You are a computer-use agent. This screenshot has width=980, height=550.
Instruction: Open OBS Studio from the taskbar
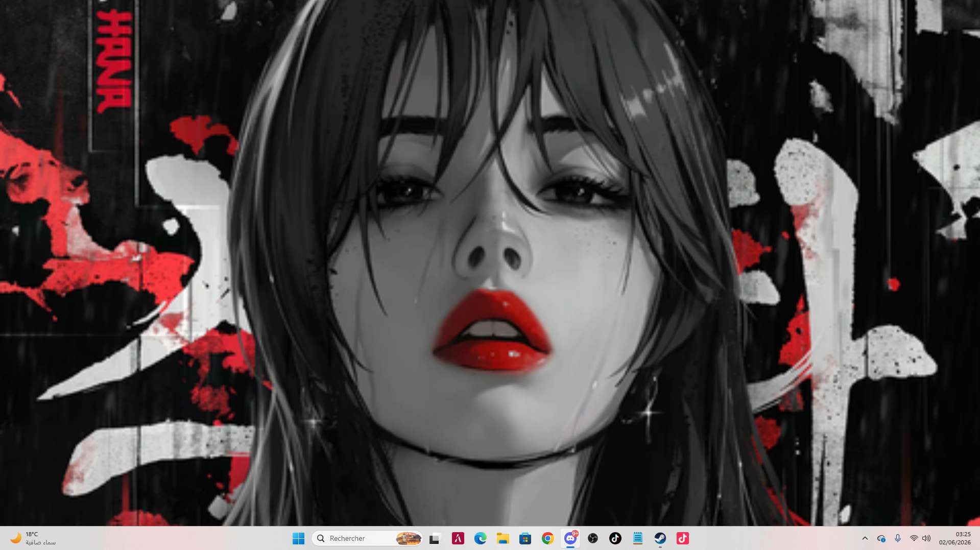pos(592,538)
